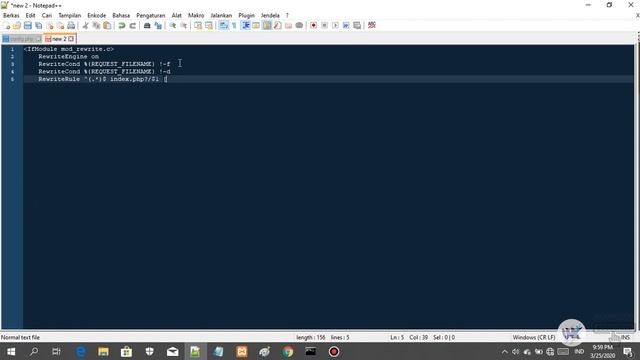Click the Run Macro Multiple Times icon
This screenshot has height=360, width=640.
coord(346,26)
